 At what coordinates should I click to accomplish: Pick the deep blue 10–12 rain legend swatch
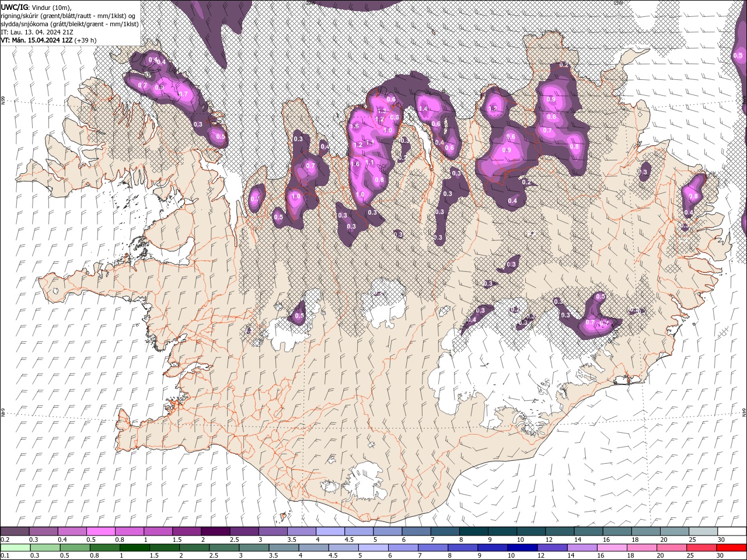522,548
